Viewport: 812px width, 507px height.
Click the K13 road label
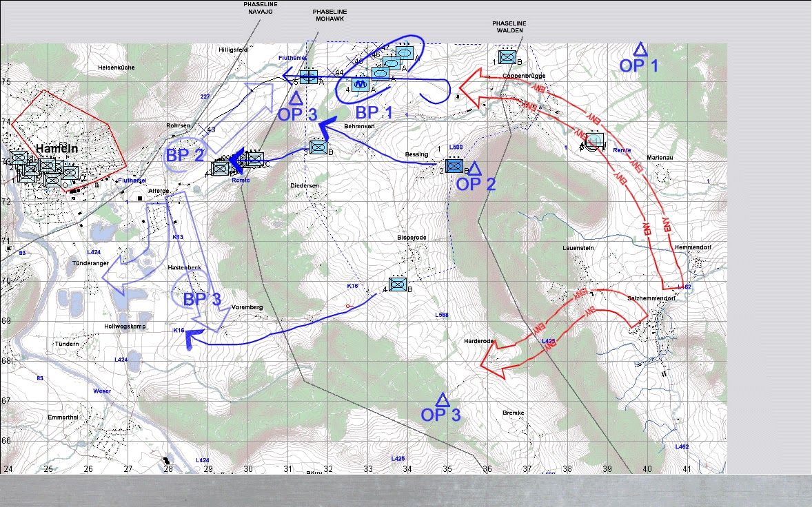tap(178, 237)
